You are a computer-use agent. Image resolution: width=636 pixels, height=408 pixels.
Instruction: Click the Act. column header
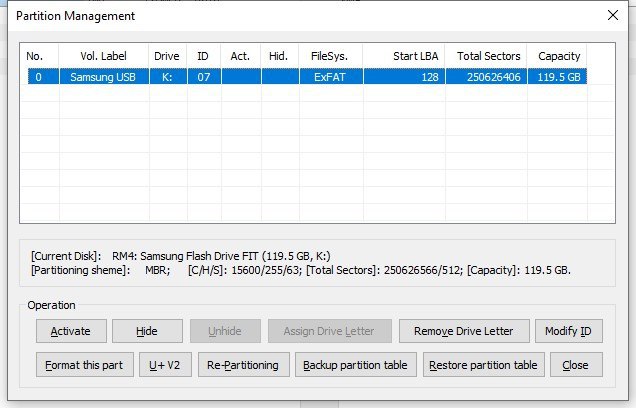click(x=241, y=56)
